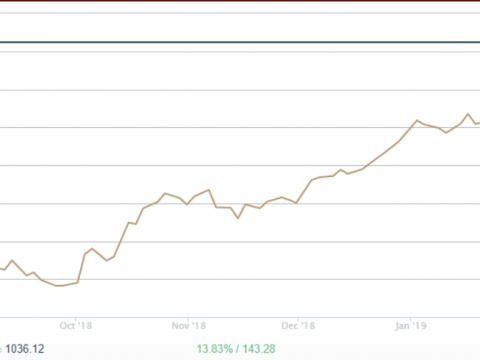Click the green 143.28 change amount
480x360 pixels.
tap(259, 349)
